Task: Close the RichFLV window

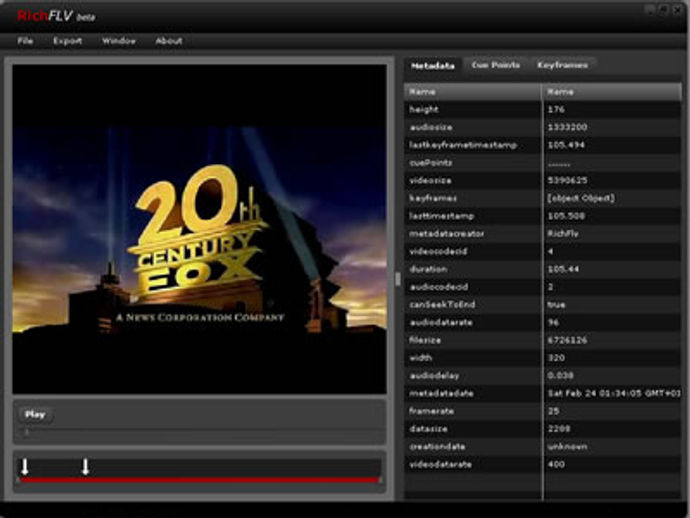Action: point(678,10)
